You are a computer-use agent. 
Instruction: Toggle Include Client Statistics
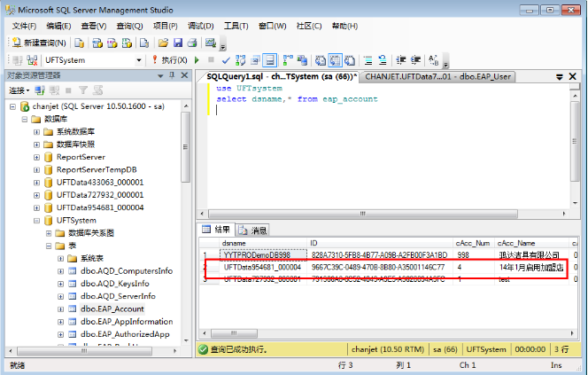coord(302,60)
